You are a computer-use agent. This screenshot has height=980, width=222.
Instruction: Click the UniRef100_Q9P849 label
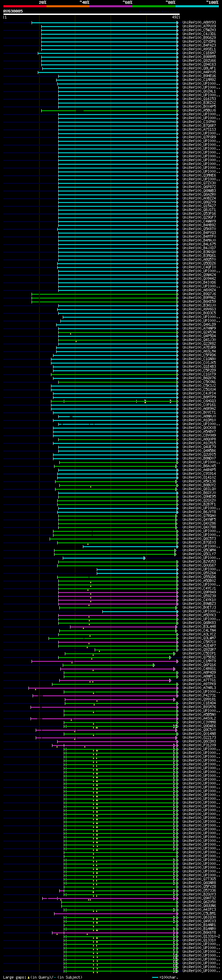[x=199, y=592]
